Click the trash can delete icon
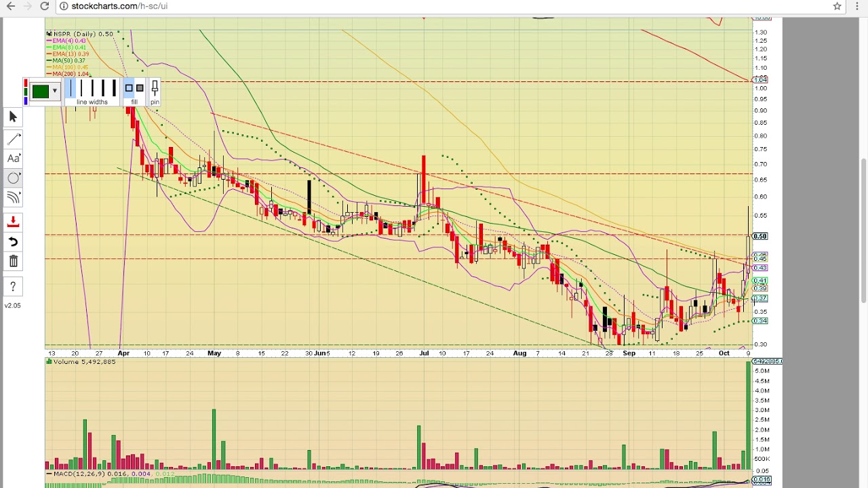The height and width of the screenshot is (488, 868). click(x=13, y=262)
